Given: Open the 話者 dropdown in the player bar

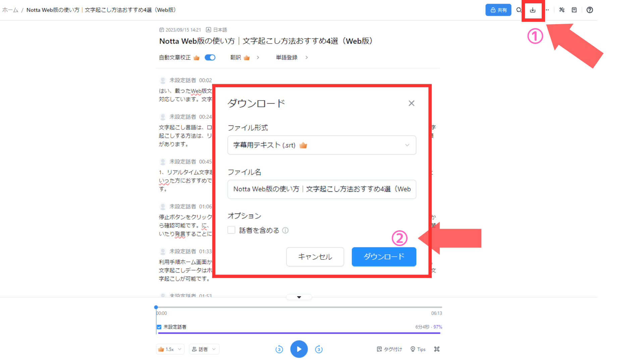Looking at the screenshot, I should click(x=204, y=349).
